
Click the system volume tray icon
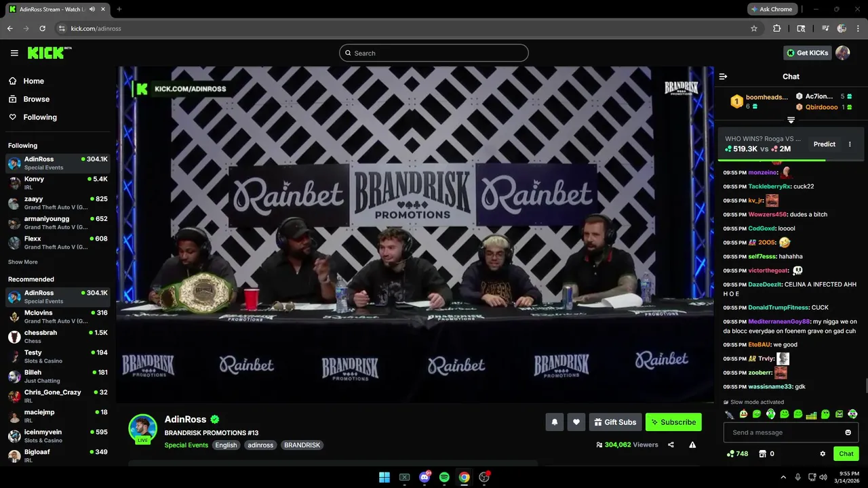click(823, 477)
